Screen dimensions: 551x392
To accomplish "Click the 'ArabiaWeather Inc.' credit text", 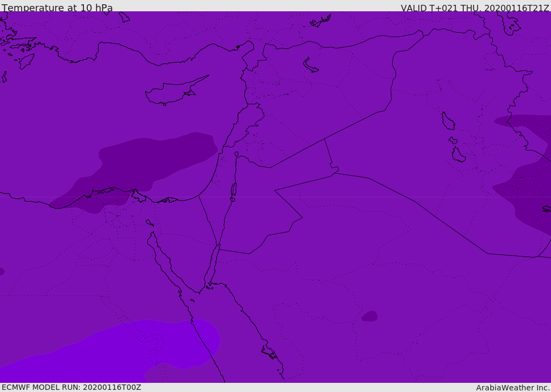I will pyautogui.click(x=513, y=388).
